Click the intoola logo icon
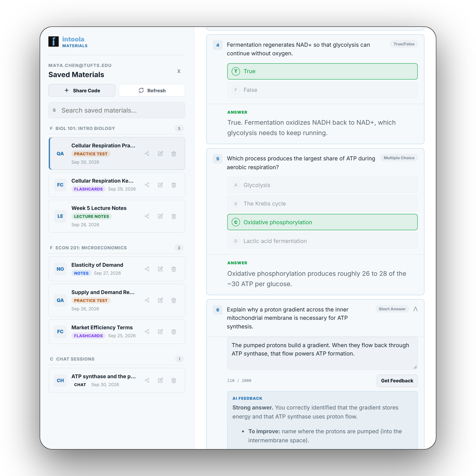 (x=54, y=42)
